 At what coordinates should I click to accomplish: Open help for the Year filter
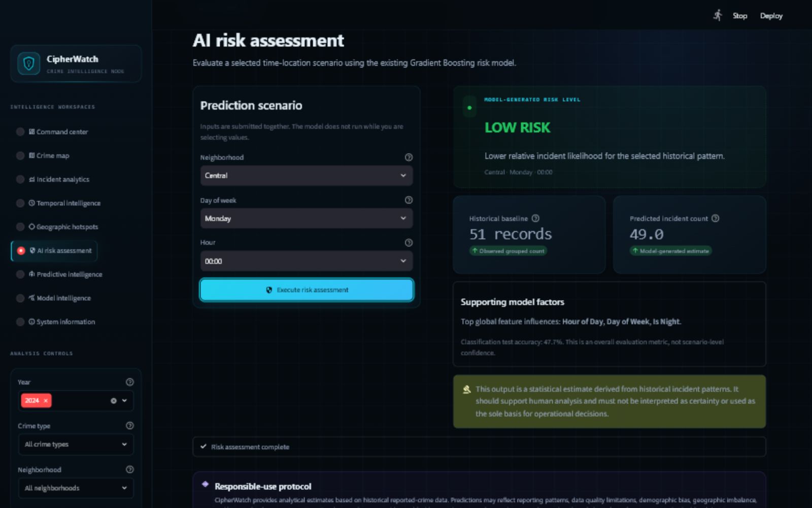(x=129, y=382)
